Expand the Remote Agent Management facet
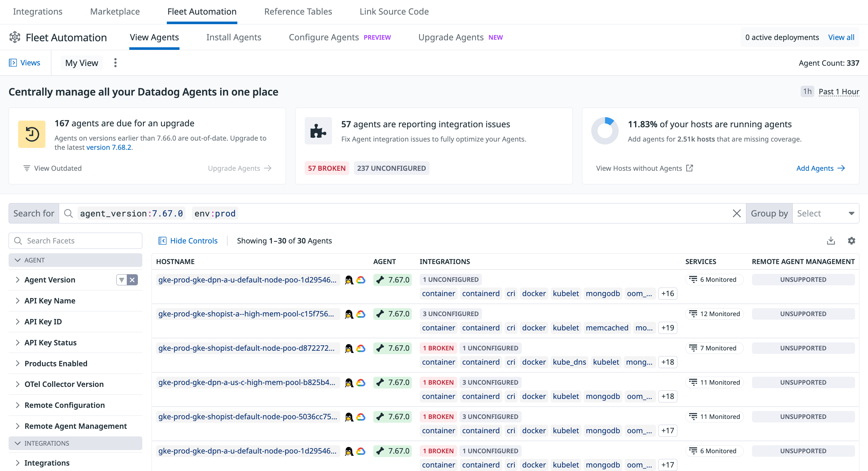This screenshot has width=868, height=471. tap(17, 426)
